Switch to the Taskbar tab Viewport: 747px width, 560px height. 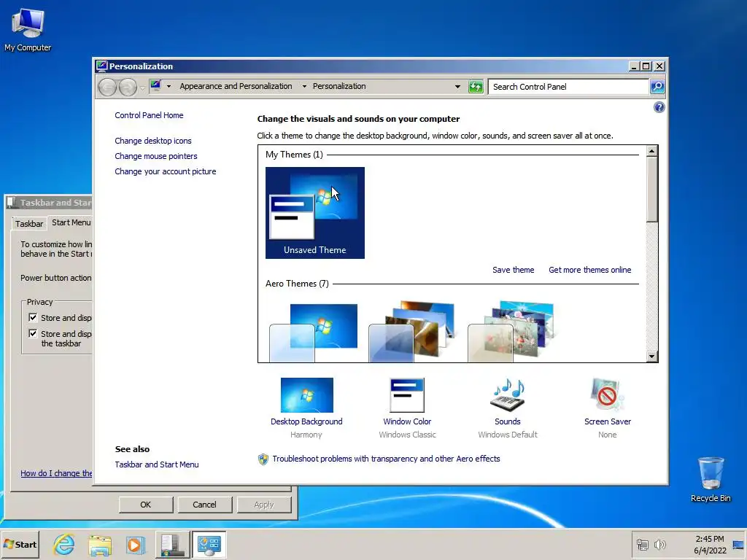coord(29,223)
